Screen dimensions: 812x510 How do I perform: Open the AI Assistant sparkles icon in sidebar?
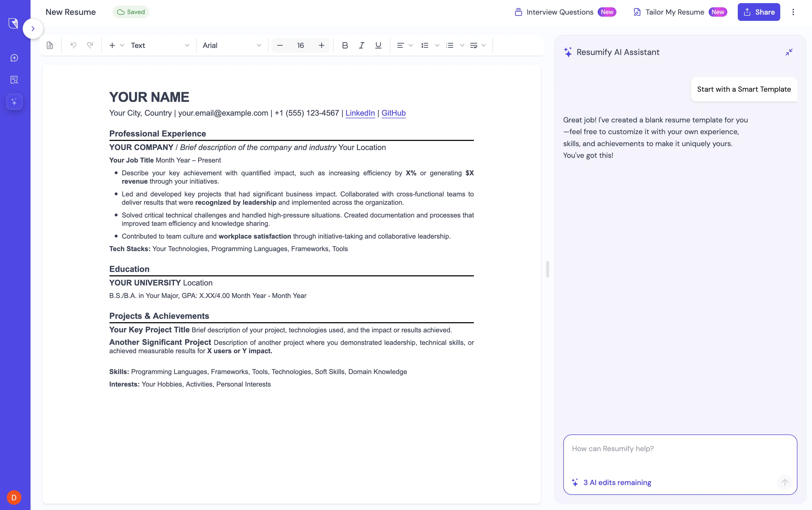pos(14,101)
